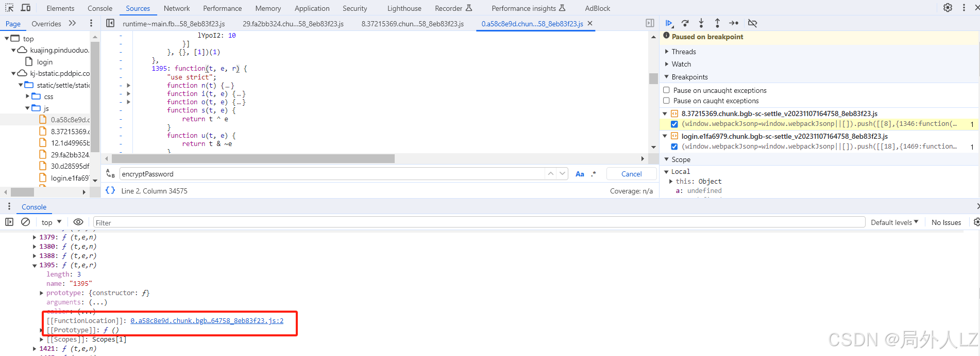Viewport: 980px width, 356px height.
Task: Close the 0.a58c8e9d chunk file tab
Action: 590,23
